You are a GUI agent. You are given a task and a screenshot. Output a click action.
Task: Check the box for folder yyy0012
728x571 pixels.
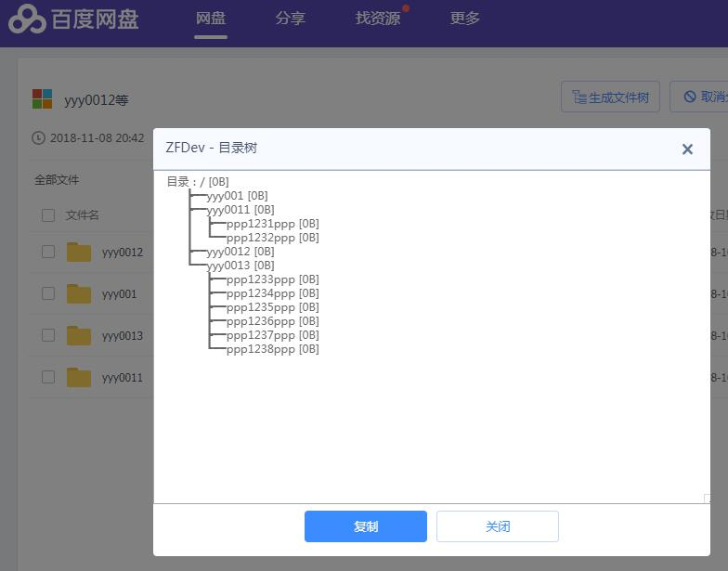click(x=48, y=253)
